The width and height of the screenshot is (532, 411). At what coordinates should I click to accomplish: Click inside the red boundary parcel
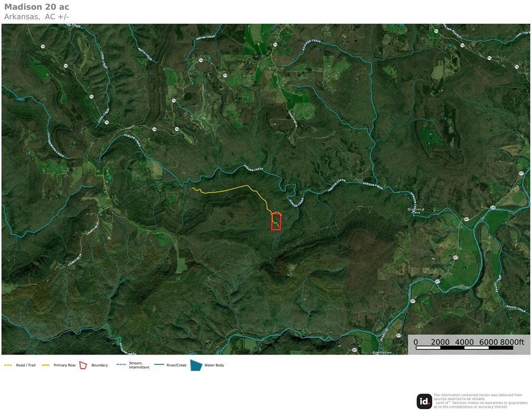tap(277, 222)
